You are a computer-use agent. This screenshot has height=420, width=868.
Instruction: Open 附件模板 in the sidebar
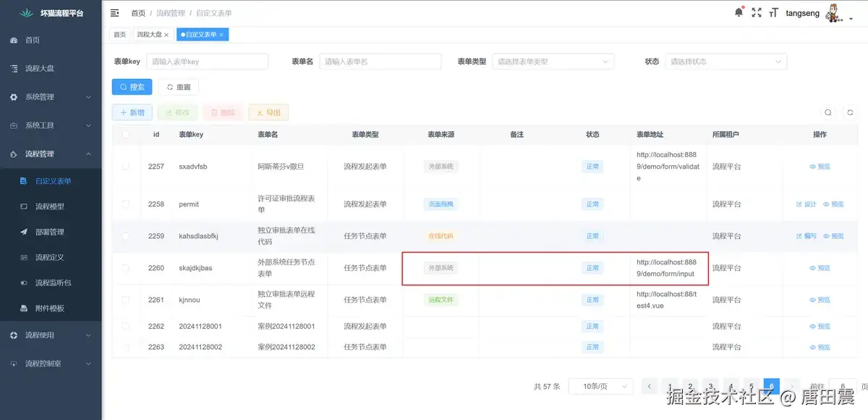coord(51,308)
